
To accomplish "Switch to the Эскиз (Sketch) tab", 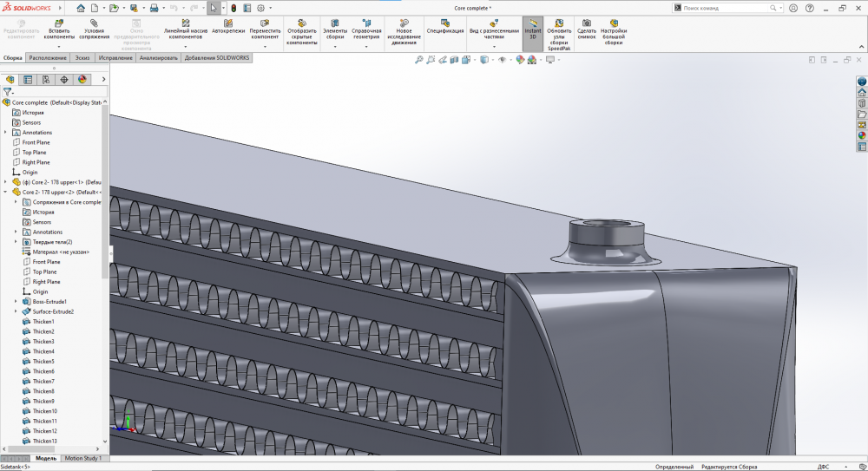I will 82,58.
